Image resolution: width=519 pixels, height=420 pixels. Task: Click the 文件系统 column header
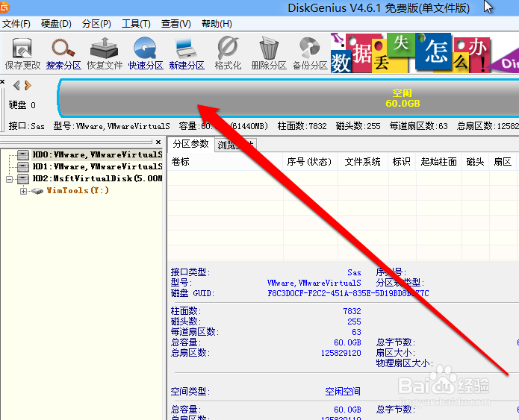(362, 162)
